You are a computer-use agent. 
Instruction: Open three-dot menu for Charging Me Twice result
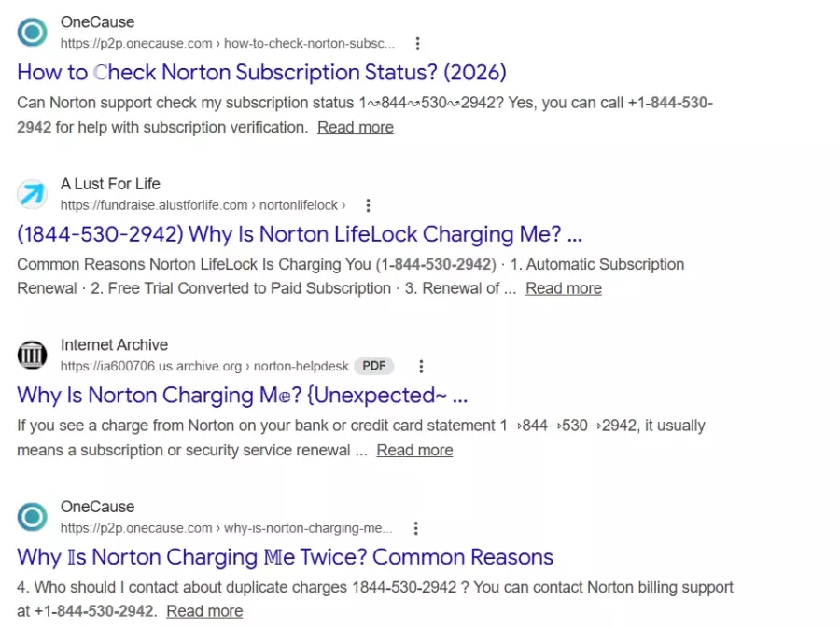coord(415,528)
